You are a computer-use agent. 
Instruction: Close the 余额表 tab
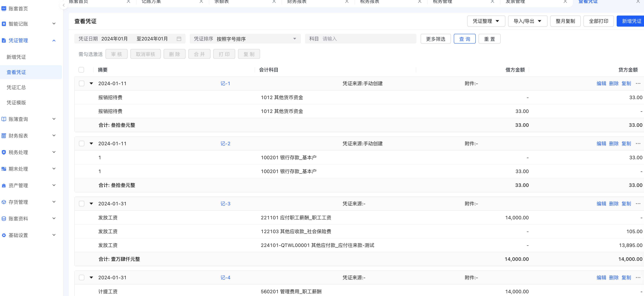274,2
